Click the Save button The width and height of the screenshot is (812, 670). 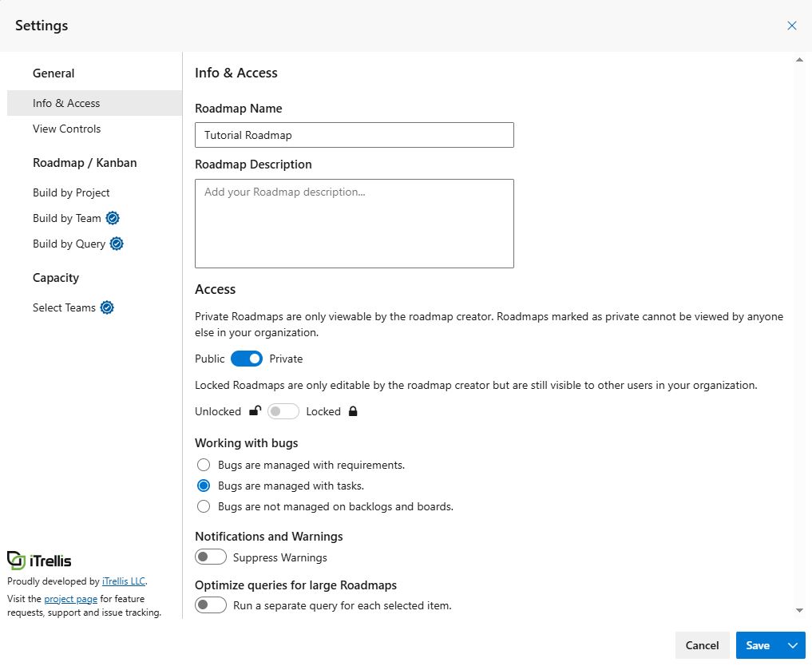pos(757,645)
